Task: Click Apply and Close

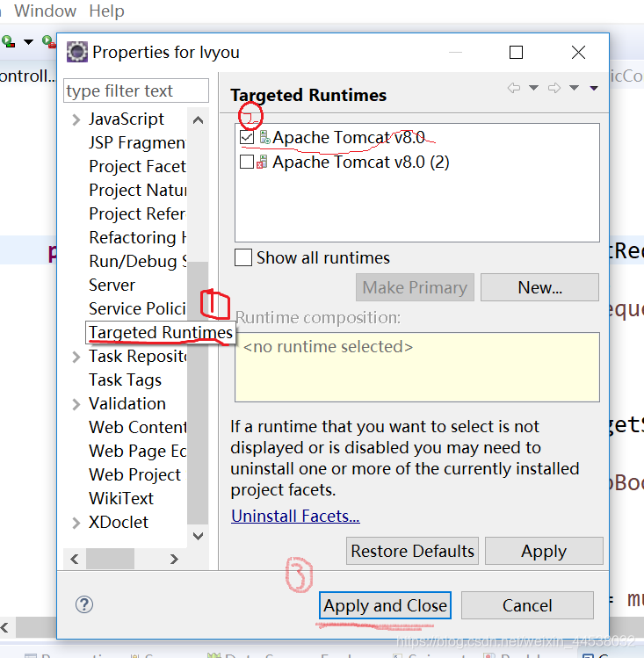Action: 385,605
